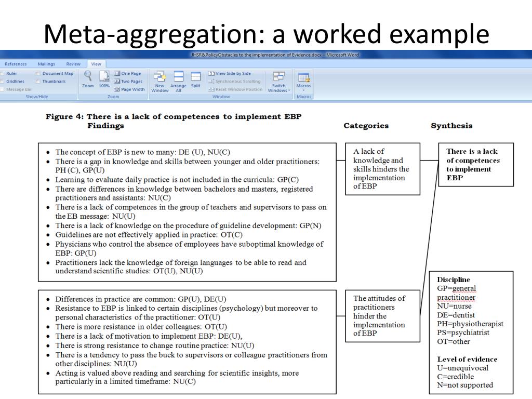Select Two Pages view
Viewport: 532px width, 399px height.
128,82
